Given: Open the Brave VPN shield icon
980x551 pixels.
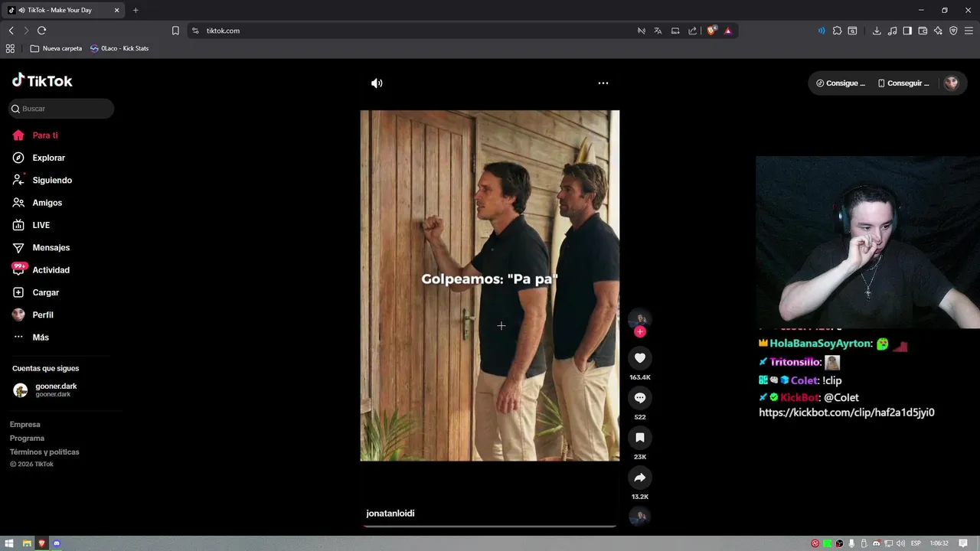Looking at the screenshot, I should [x=953, y=31].
